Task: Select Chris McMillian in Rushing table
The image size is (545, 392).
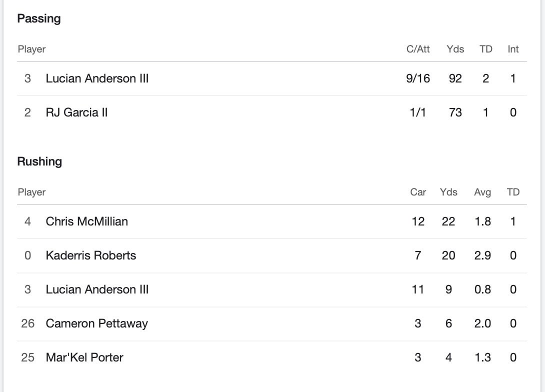Action: (x=86, y=221)
